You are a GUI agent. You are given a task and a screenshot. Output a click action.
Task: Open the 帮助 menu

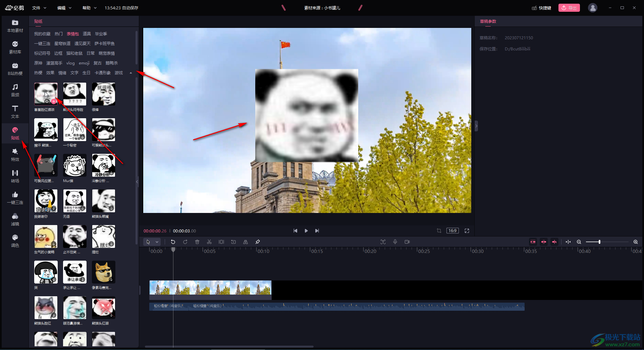click(x=89, y=8)
